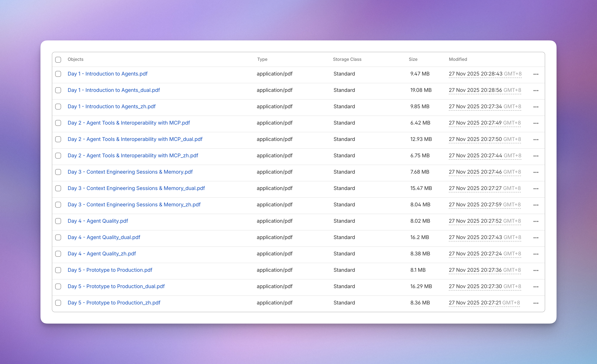Click more options for Day 5 Production_zh.pdf
Screen dimensions: 597x364
536,303
